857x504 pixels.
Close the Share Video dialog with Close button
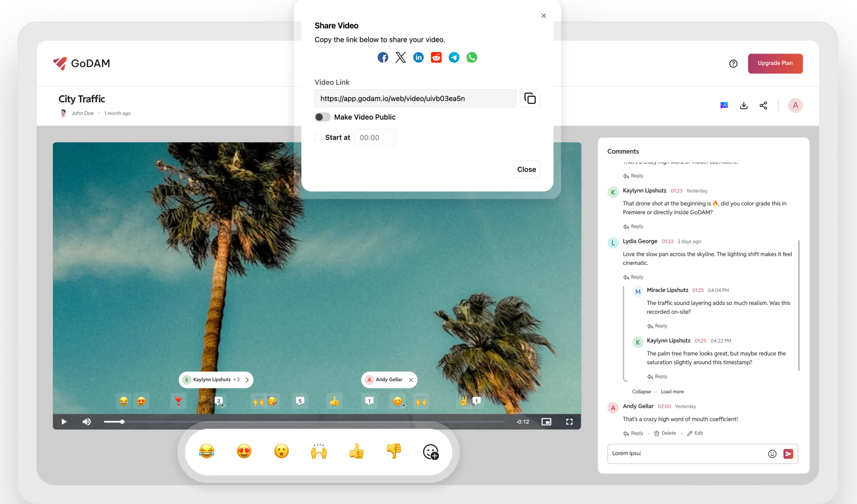[526, 169]
